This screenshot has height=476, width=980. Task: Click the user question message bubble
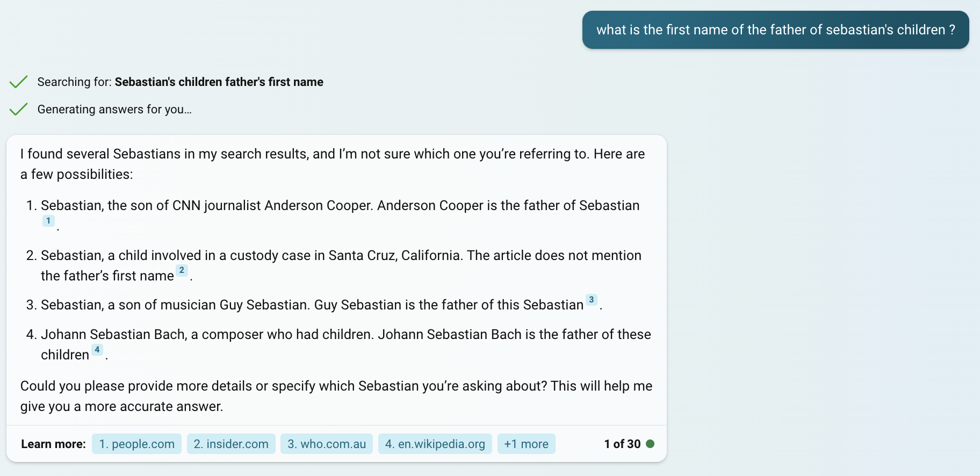tap(776, 30)
